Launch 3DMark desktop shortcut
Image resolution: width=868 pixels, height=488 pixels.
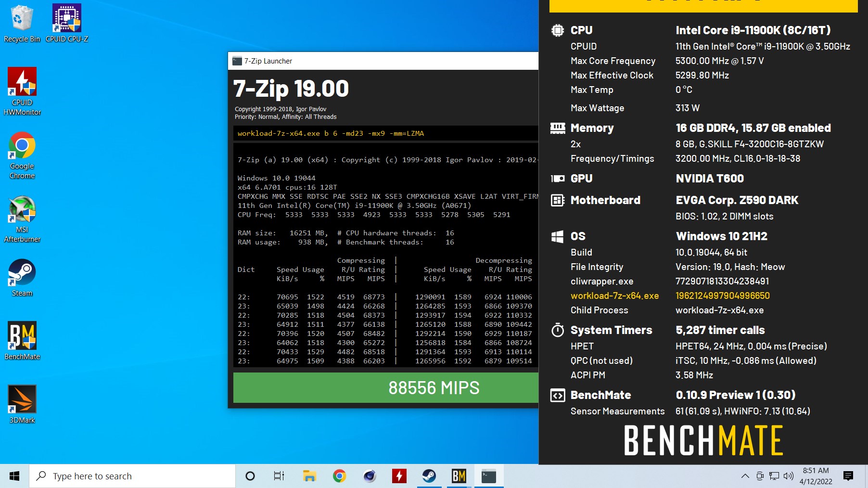(22, 404)
